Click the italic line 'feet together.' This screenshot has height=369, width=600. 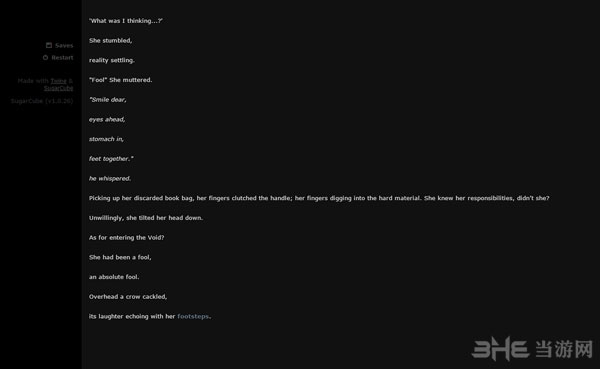(111, 158)
